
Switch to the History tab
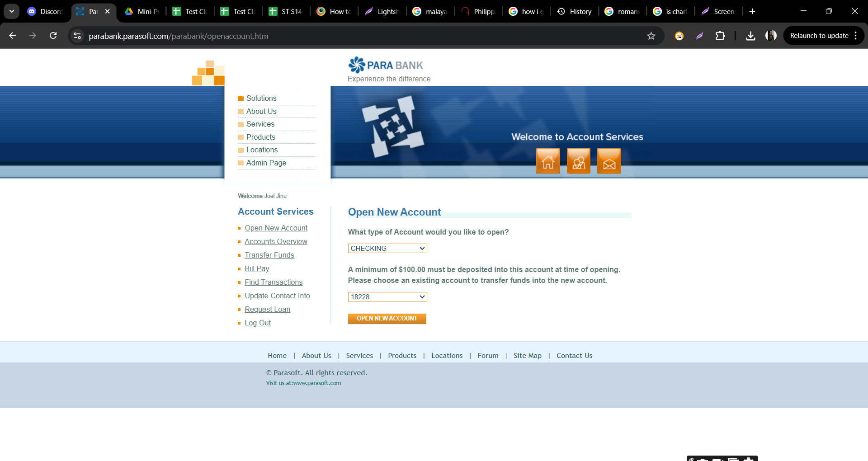tap(575, 11)
